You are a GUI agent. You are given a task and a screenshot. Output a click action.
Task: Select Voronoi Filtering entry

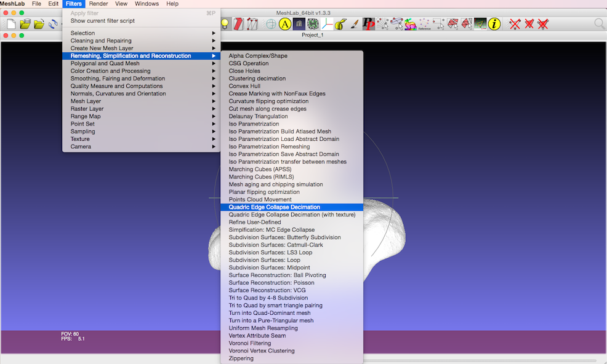click(292, 343)
